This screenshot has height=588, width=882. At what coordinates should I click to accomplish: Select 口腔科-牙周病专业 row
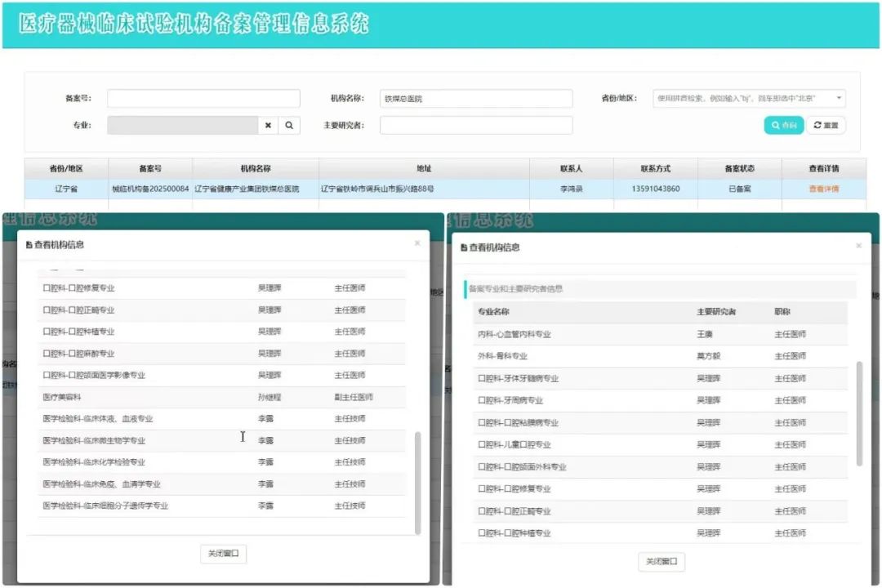(661, 401)
